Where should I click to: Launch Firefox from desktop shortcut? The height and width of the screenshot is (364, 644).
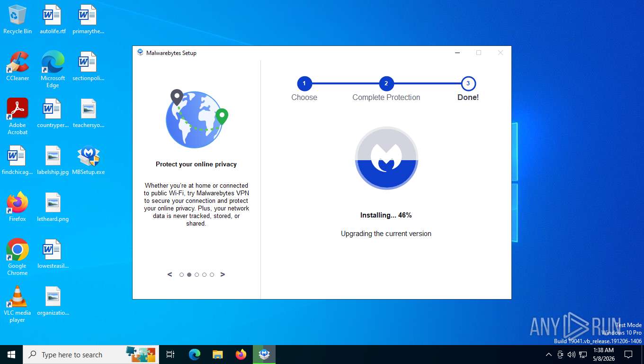(18, 207)
